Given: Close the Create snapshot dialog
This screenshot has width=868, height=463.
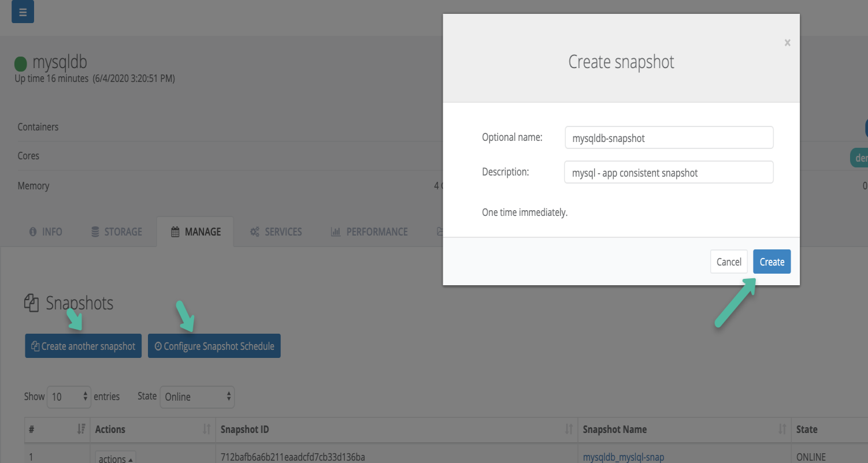Looking at the screenshot, I should [787, 43].
